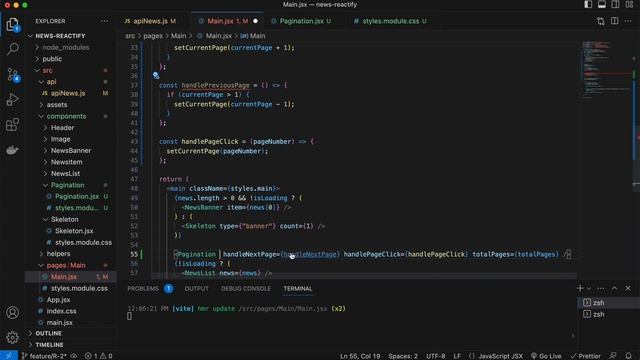
Task: Switch to apiNews.js editor tab
Action: click(150, 21)
